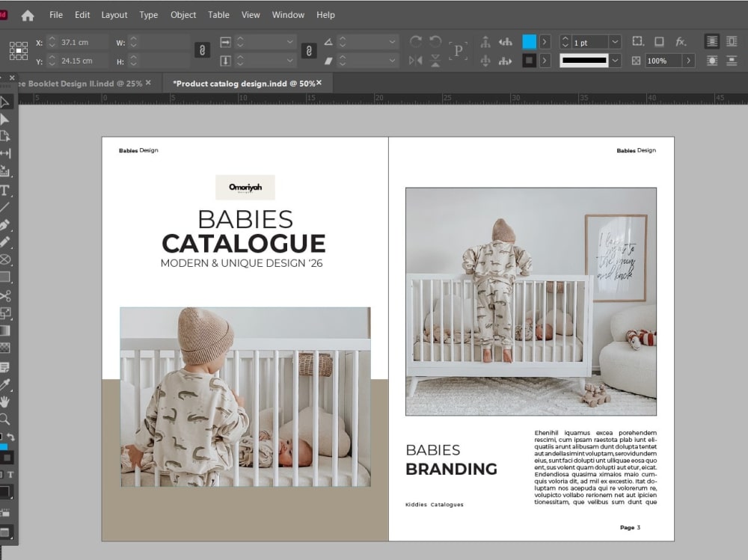Select the Pen tool
The image size is (748, 560).
point(4,224)
